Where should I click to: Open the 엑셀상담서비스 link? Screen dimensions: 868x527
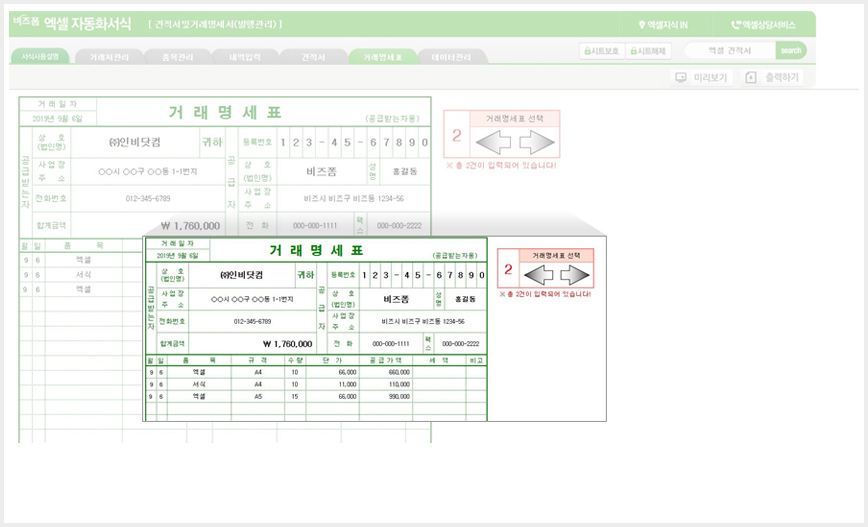[x=763, y=25]
